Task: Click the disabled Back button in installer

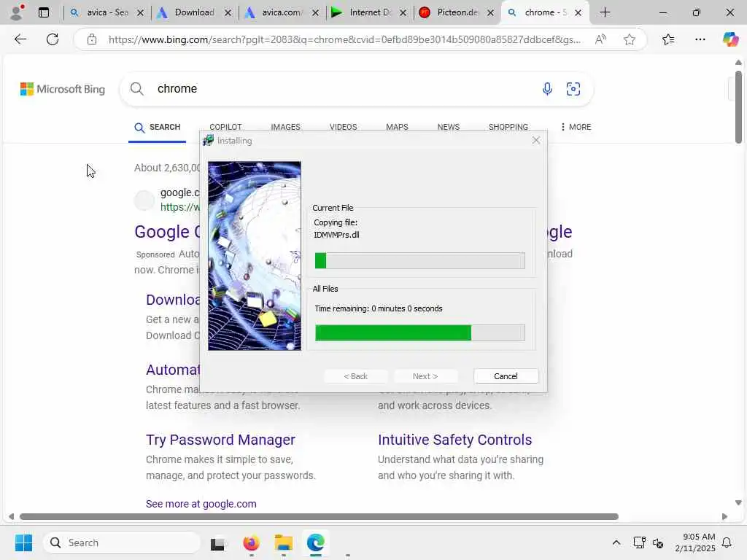Action: tap(356, 376)
